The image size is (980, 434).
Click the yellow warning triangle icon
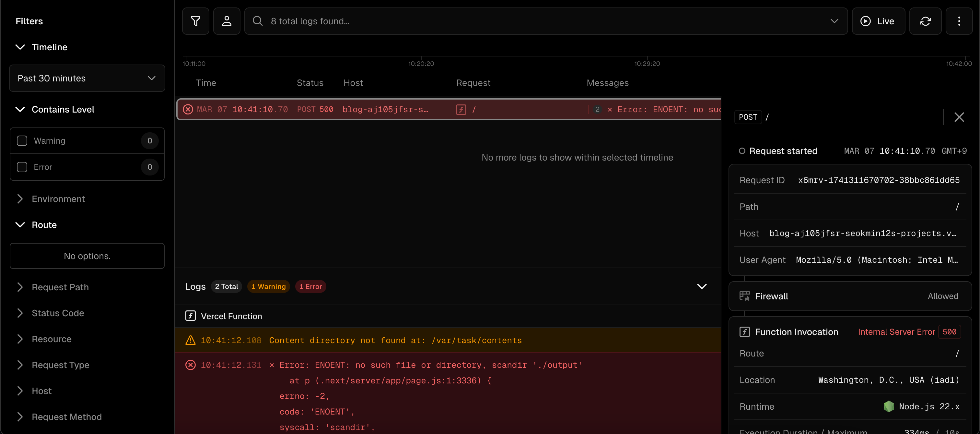click(x=190, y=340)
